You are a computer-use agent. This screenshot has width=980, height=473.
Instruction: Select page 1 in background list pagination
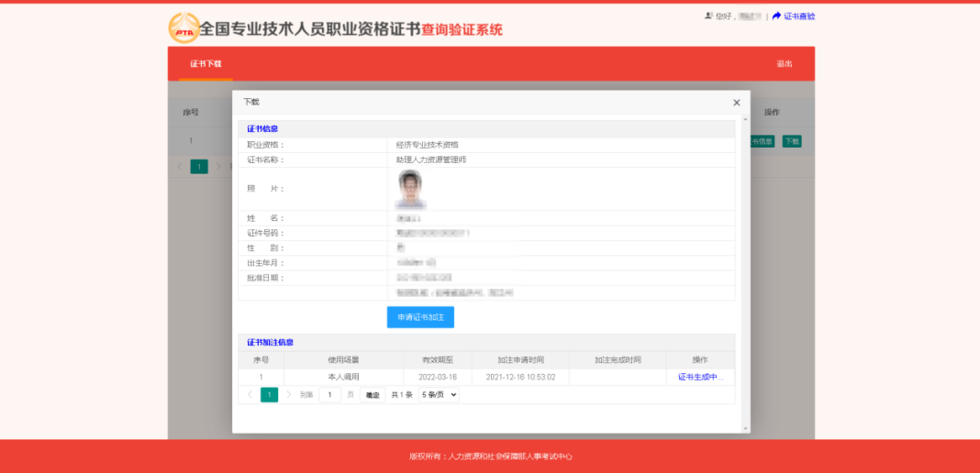(x=199, y=167)
